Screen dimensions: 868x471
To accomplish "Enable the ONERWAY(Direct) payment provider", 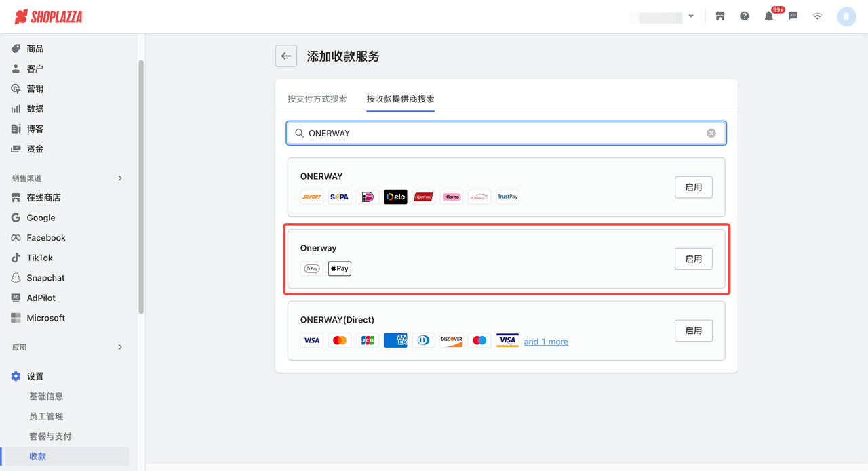I will coord(693,331).
